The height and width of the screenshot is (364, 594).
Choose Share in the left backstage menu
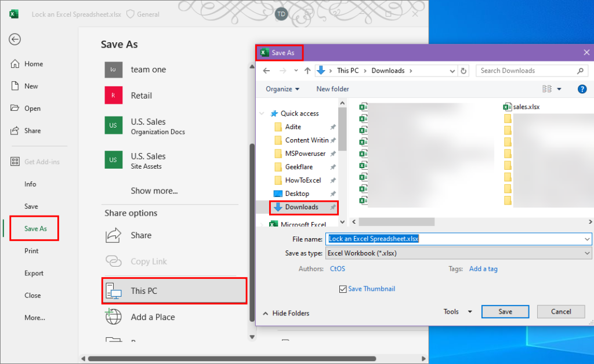tap(32, 131)
